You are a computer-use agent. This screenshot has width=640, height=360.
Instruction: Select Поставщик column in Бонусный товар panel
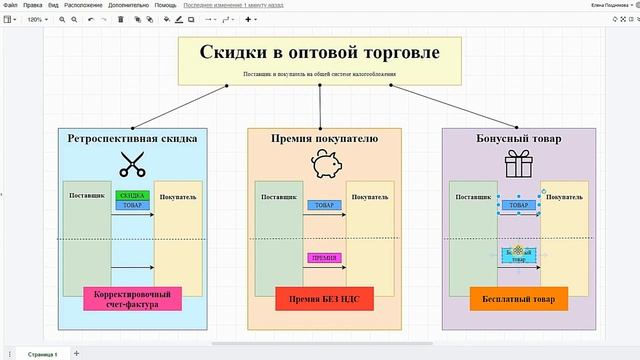tap(473, 239)
